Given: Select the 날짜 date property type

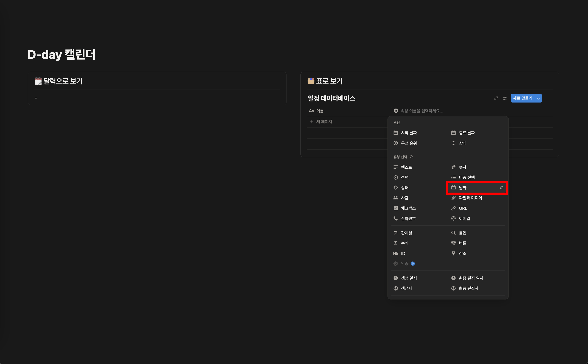Looking at the screenshot, I should click(463, 188).
